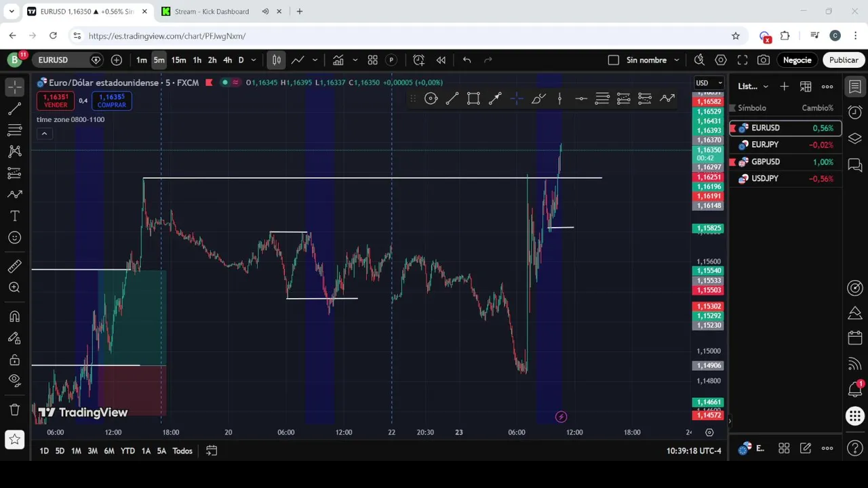Toggle the favorites star drawing toolbar
This screenshot has width=868, height=488.
(x=14, y=439)
